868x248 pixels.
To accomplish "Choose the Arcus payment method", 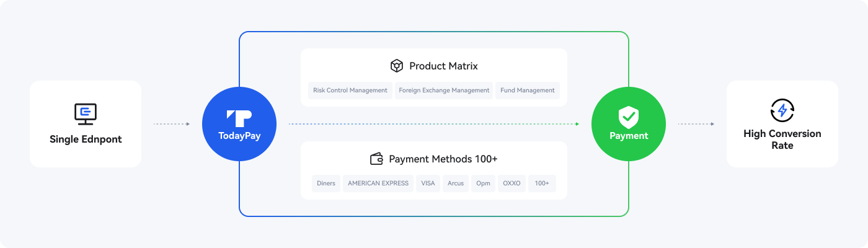I will click(x=456, y=184).
